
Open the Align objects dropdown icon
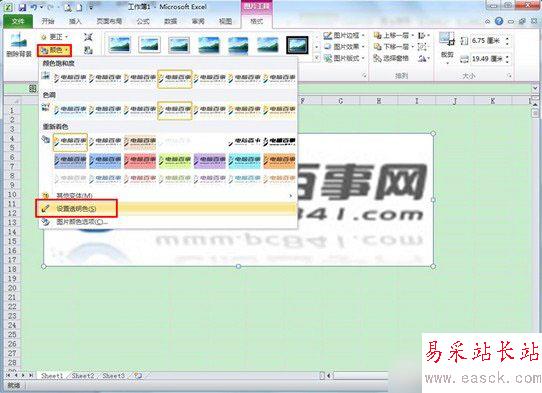(423, 36)
